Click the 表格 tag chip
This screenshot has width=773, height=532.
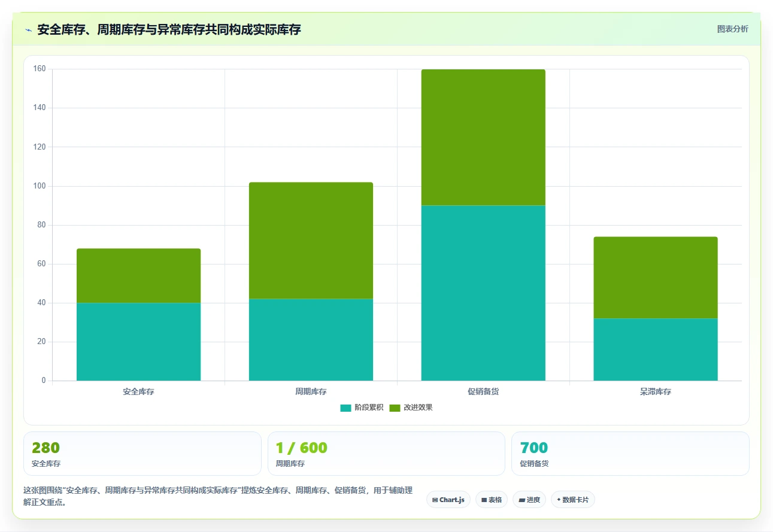(492, 500)
